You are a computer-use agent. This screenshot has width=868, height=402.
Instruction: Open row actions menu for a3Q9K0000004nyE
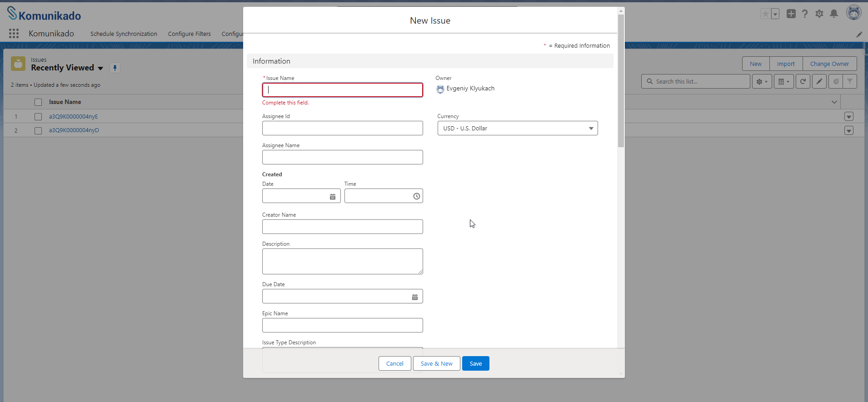pyautogui.click(x=849, y=117)
